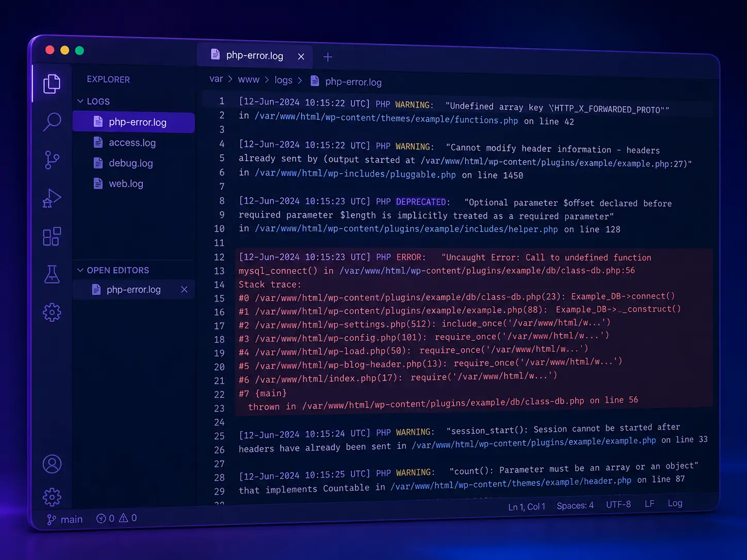Open the Explorer files icon
This screenshot has width=747, height=560.
click(x=52, y=84)
